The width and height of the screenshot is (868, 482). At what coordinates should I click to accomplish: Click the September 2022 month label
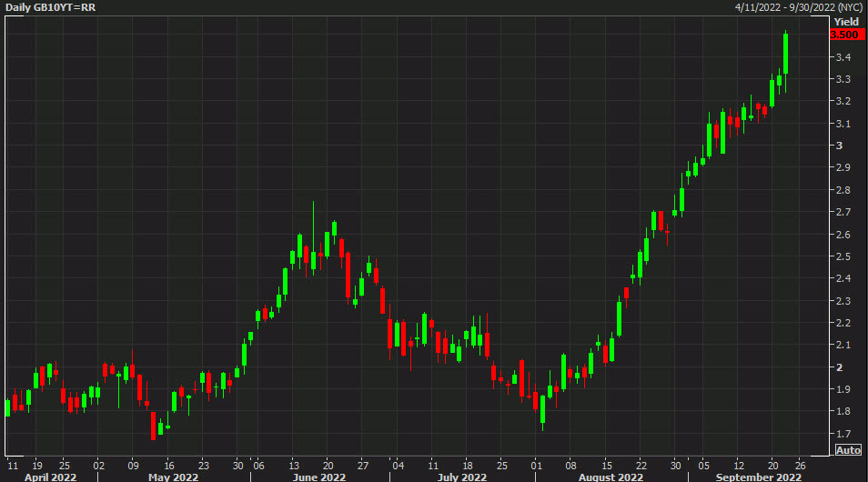point(758,476)
